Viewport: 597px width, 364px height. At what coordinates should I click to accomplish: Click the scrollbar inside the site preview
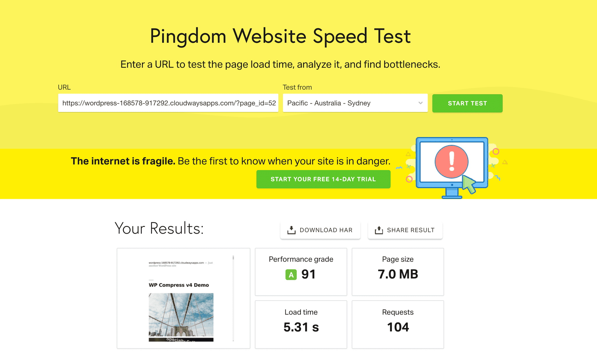233,298
